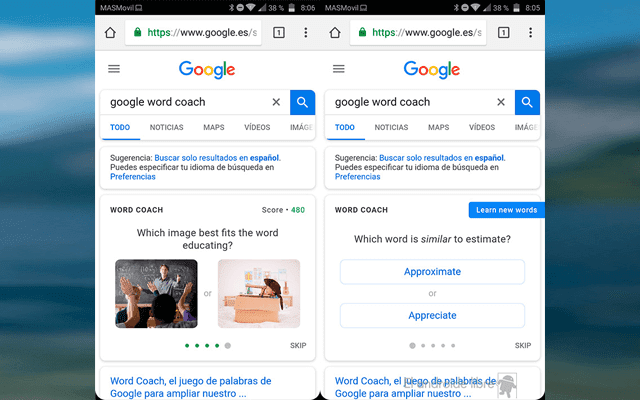
Task: Select the answer Appreciate
Action: tap(432, 315)
